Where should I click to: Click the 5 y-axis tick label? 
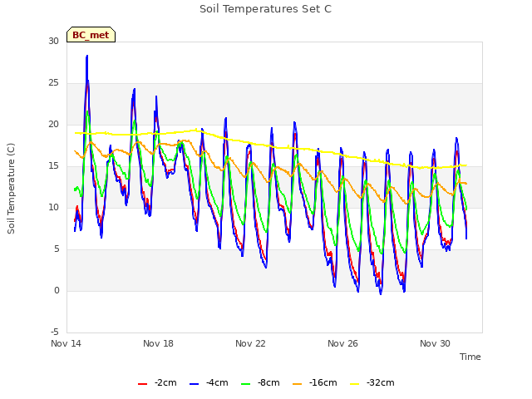pyautogui.click(x=57, y=249)
